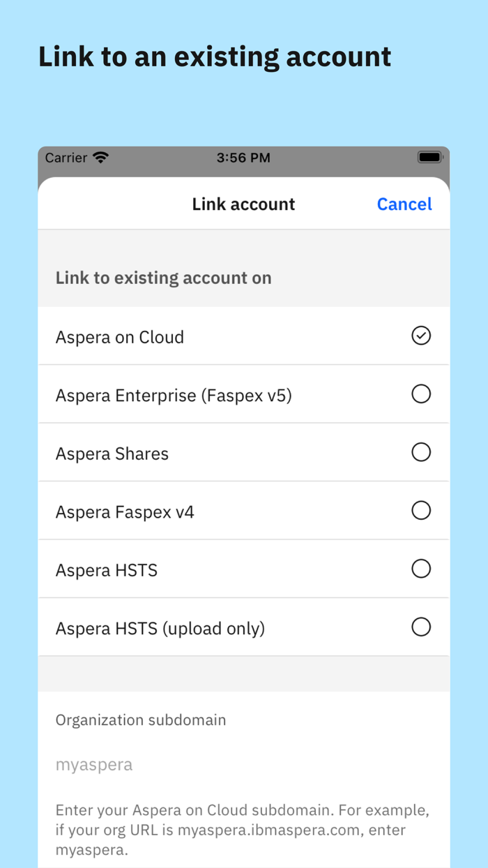Select the Aspera Enterprise (Faspex v5) radio button
Viewport: 488px width, 868px height.
(x=421, y=394)
